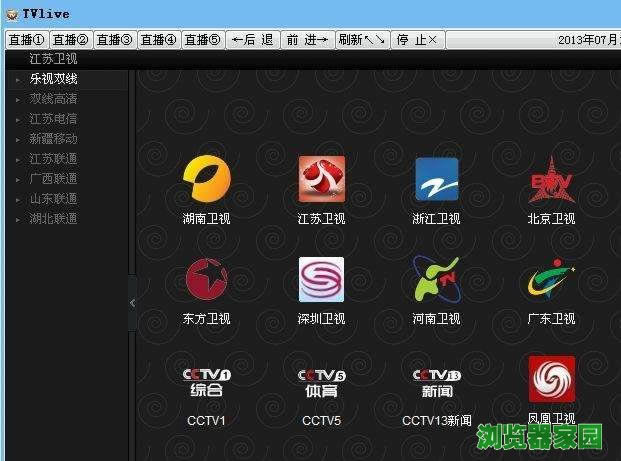Click the 2013年07月 date display

point(589,40)
